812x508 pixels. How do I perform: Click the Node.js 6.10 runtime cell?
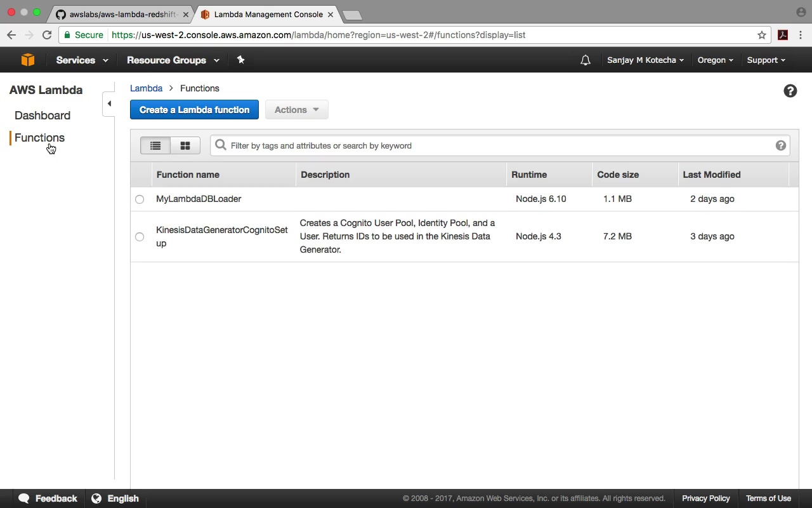click(x=541, y=199)
